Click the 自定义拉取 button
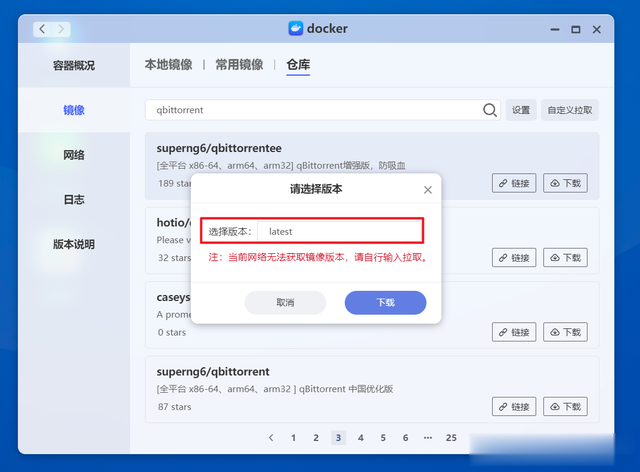Screen dimensions: 640x472 (x=570, y=110)
